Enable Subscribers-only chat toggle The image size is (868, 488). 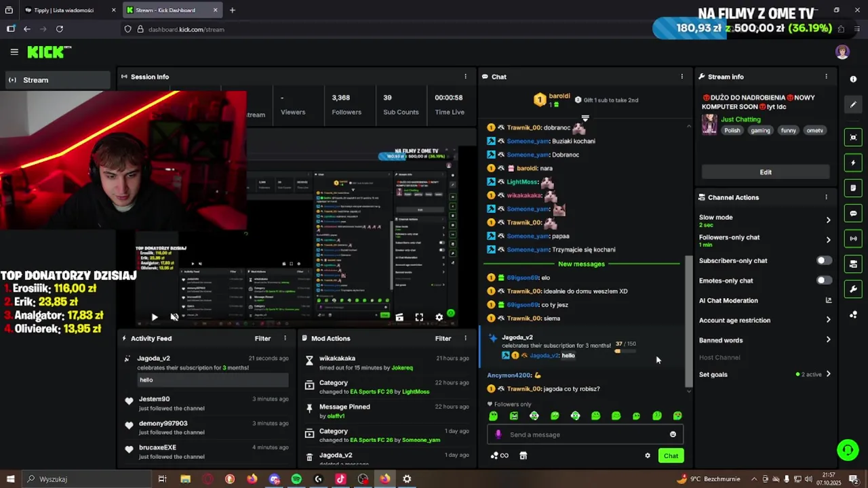[x=824, y=260]
